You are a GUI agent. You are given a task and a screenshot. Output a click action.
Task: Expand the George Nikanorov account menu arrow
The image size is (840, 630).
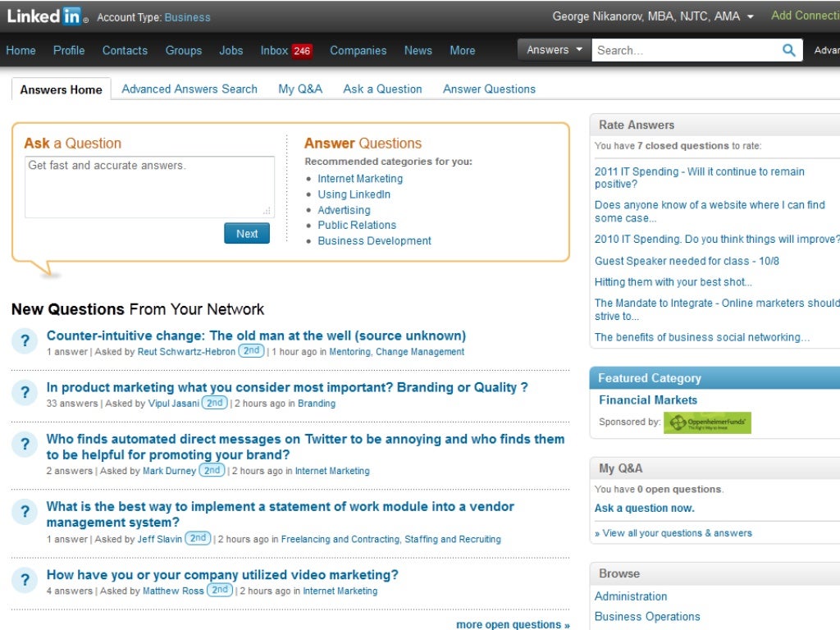pos(750,17)
